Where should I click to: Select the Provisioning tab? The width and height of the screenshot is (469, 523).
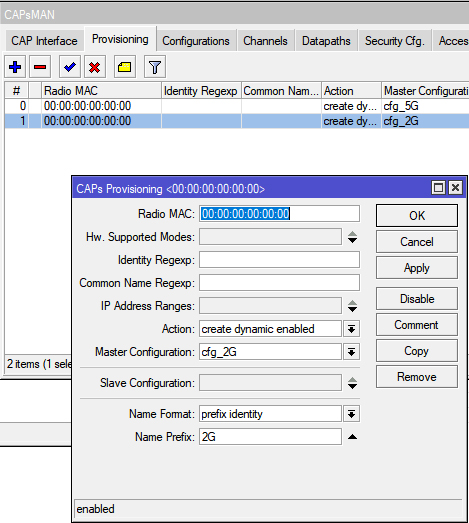(120, 39)
